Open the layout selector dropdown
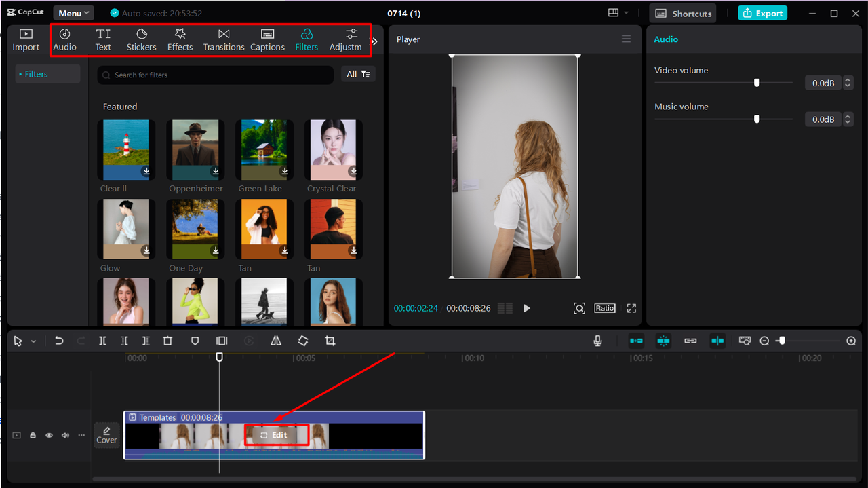The image size is (868, 488). [618, 13]
